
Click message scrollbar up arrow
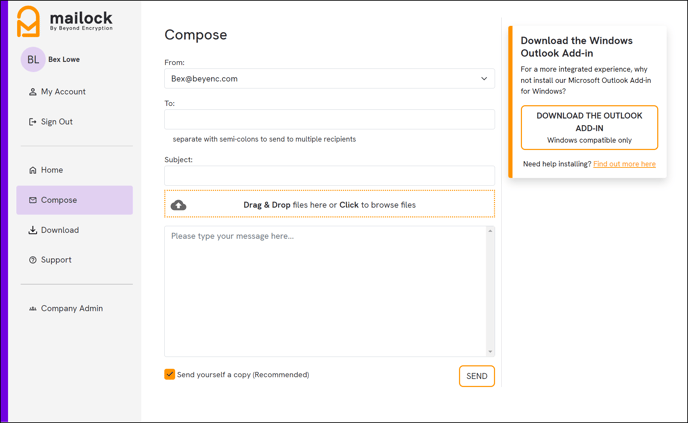point(490,231)
